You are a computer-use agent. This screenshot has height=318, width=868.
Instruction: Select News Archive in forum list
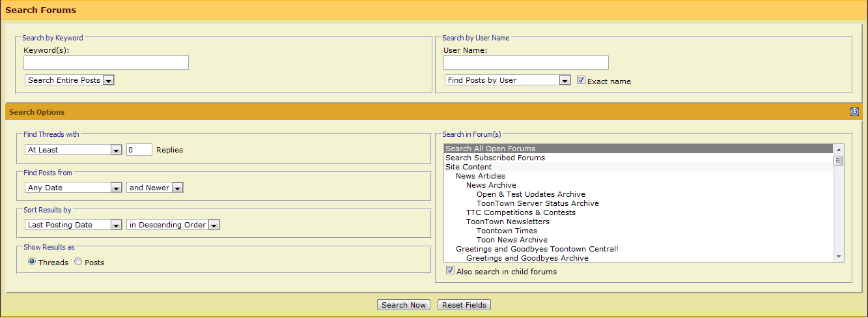click(638, 185)
